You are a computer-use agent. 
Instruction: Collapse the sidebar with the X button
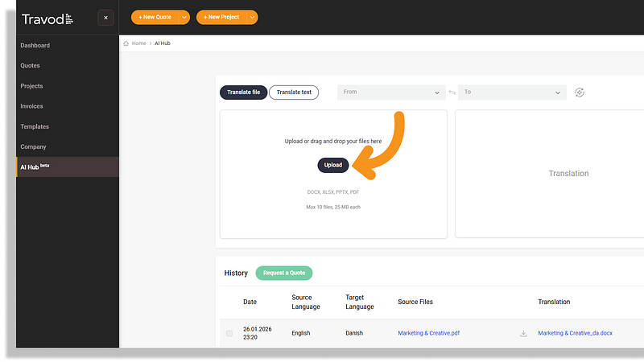[x=105, y=18]
